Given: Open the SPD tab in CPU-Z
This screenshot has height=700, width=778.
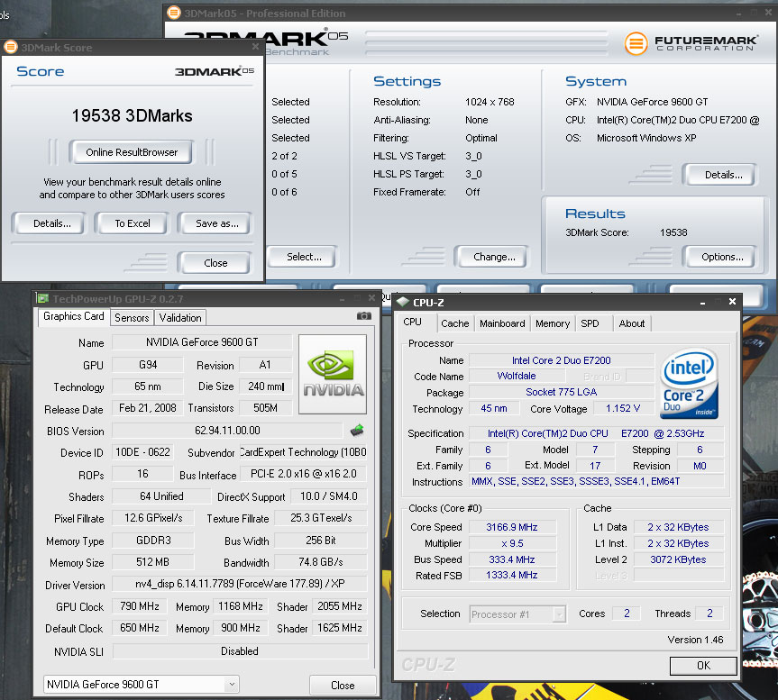Looking at the screenshot, I should coord(590,323).
